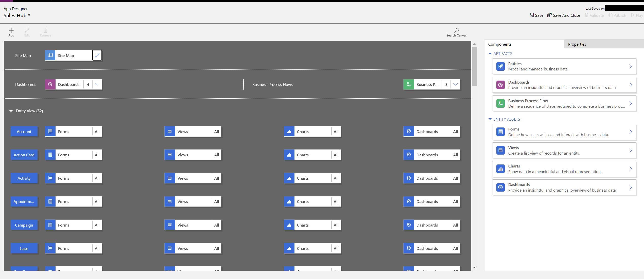The width and height of the screenshot is (644, 279).
Task: Click the Entities icon in Components panel
Action: (x=500, y=66)
